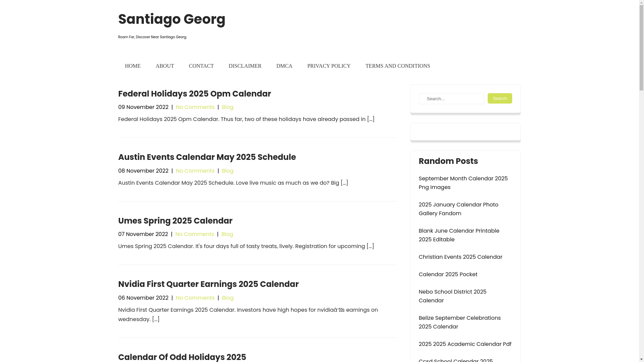Open the Home menu item
Viewport: 644px width, 362px height.
[x=132, y=66]
